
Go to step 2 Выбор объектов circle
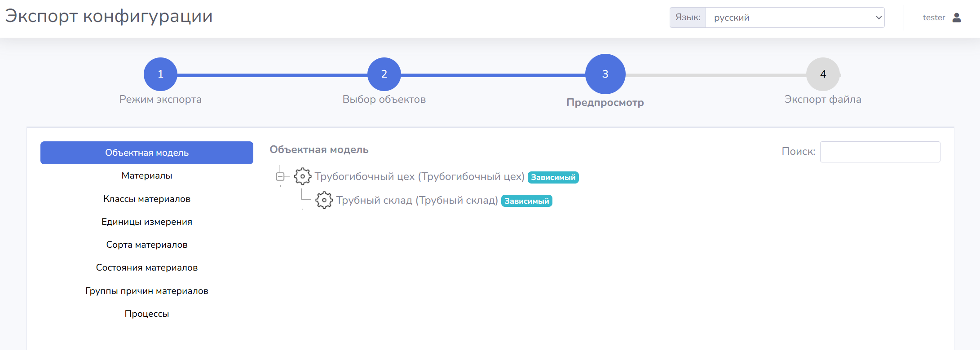[384, 74]
